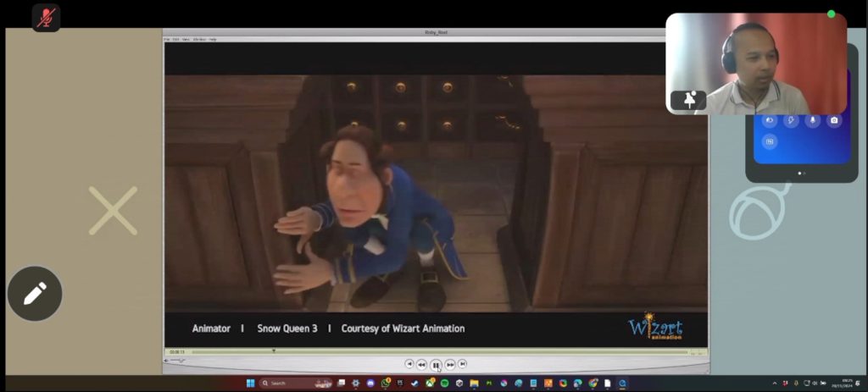Open the Help menu of the player
Screen dimensions: 868x392
[x=213, y=39]
